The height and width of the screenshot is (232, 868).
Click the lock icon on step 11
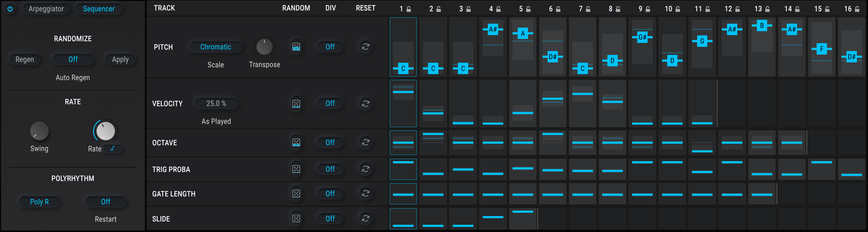pyautogui.click(x=707, y=9)
